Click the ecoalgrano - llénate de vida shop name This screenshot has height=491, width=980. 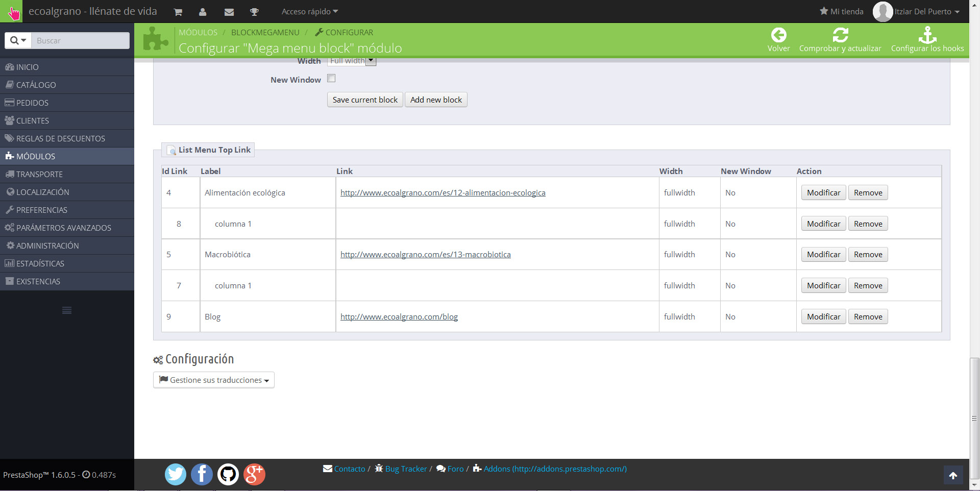93,11
